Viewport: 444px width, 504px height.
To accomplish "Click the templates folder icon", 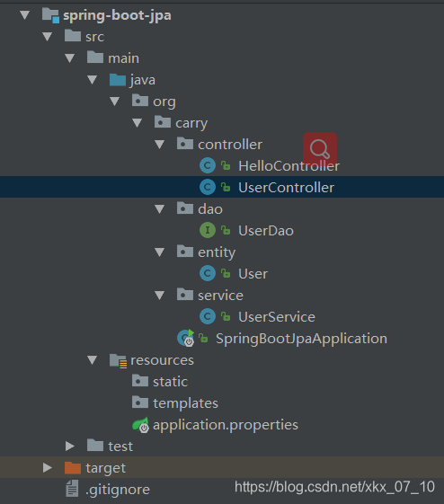I will [140, 402].
